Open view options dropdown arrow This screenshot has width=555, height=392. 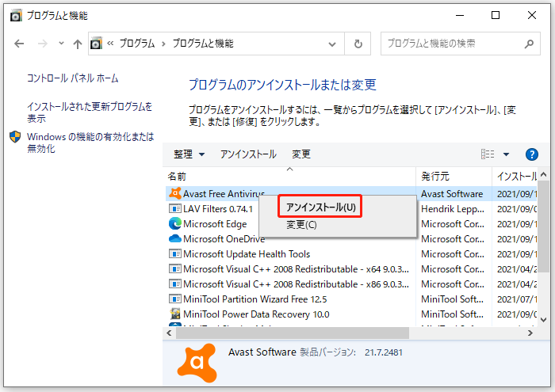[506, 154]
